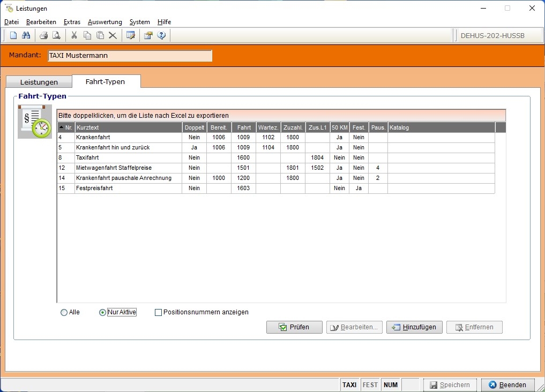Click the Cut scissors icon
545x392 pixels.
tap(74, 35)
